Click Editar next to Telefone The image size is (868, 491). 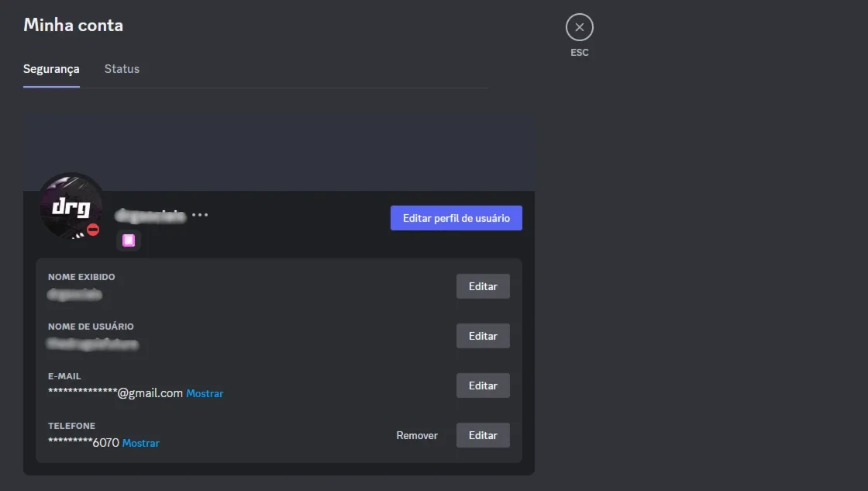click(x=483, y=435)
